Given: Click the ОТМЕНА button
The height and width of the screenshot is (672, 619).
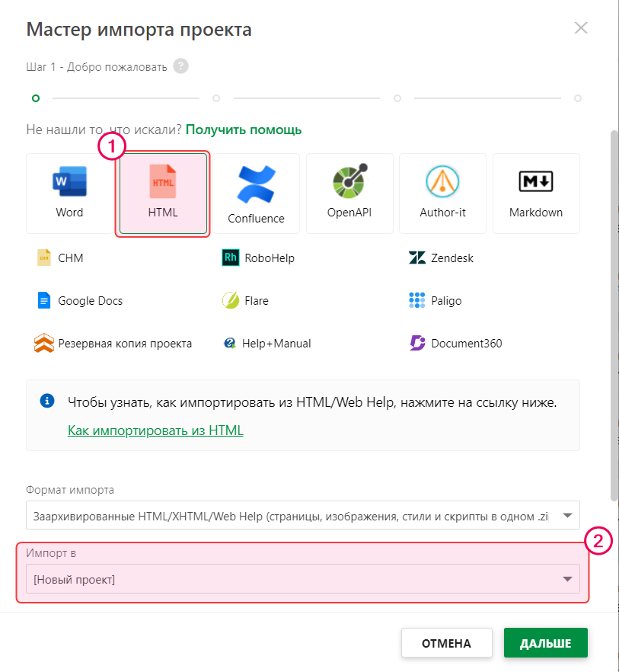Looking at the screenshot, I should [x=446, y=643].
